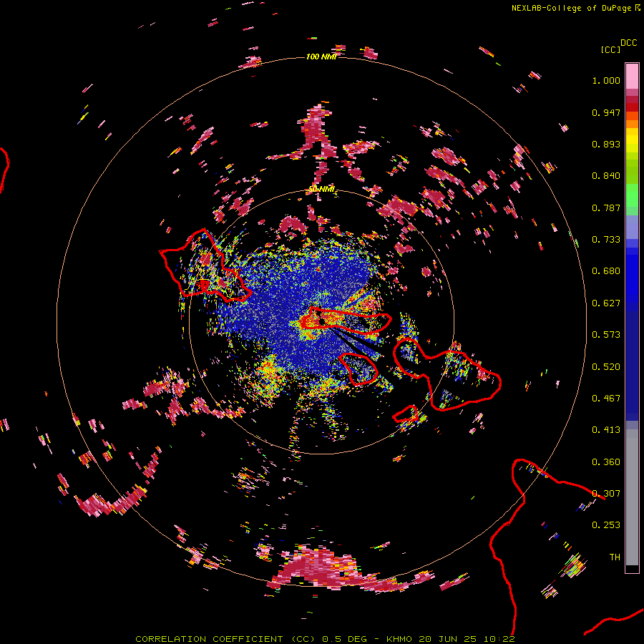644x644 pixels.
Task: Click the 100 NMI range ring label
Action: pyautogui.click(x=321, y=57)
